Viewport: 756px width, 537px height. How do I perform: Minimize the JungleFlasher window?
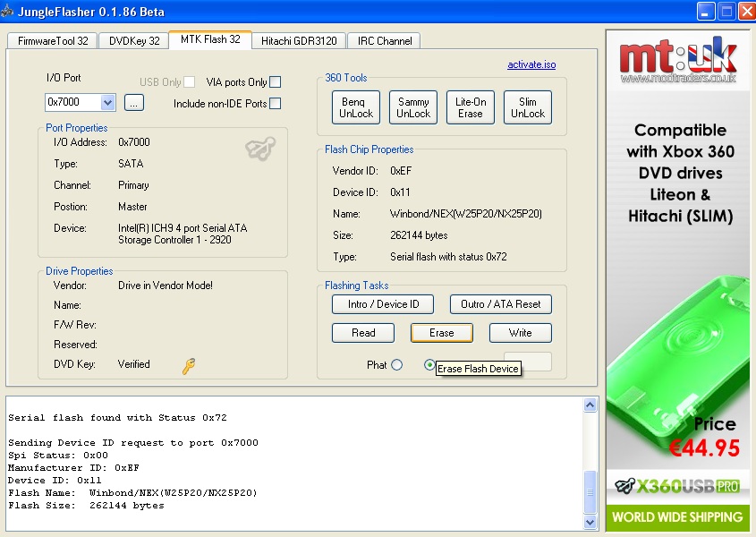coord(706,12)
